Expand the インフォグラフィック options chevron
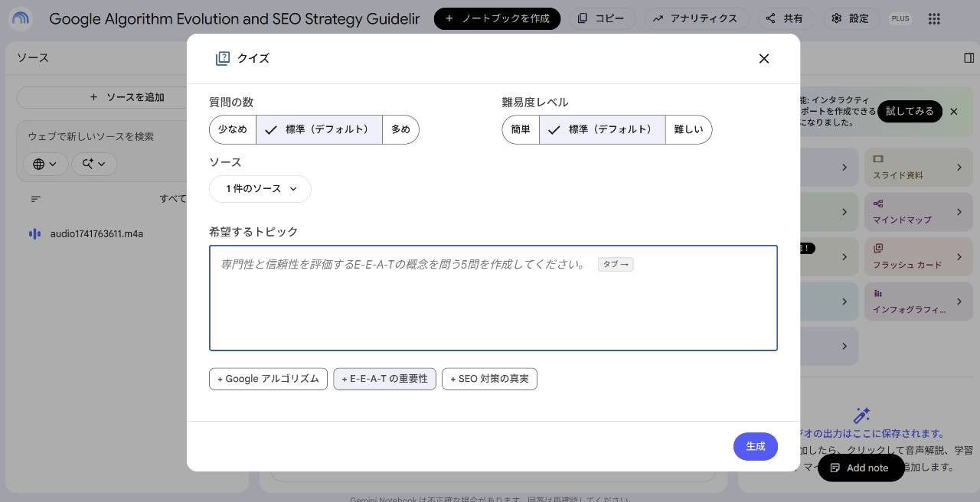 (x=959, y=302)
